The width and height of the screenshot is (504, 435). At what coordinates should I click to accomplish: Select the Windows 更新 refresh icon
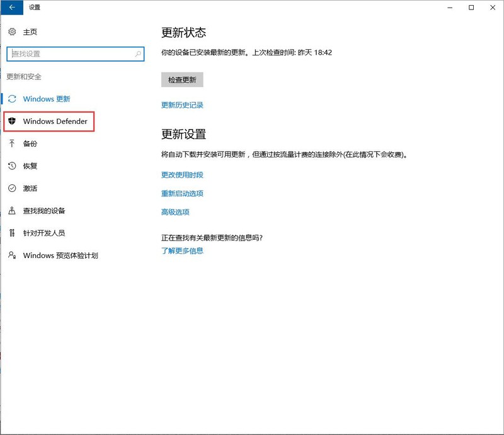tap(11, 99)
